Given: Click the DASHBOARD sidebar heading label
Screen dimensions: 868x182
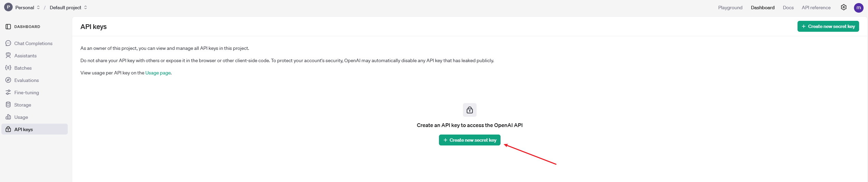Looking at the screenshot, I should (x=27, y=27).
